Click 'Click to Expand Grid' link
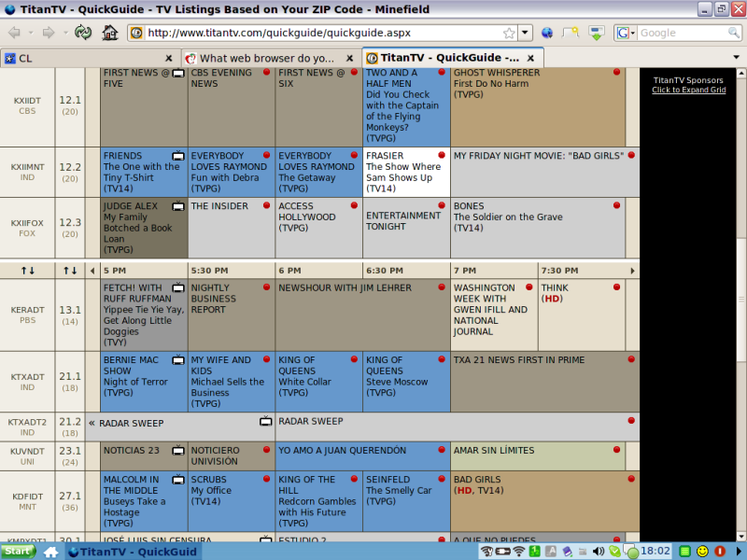 688,90
